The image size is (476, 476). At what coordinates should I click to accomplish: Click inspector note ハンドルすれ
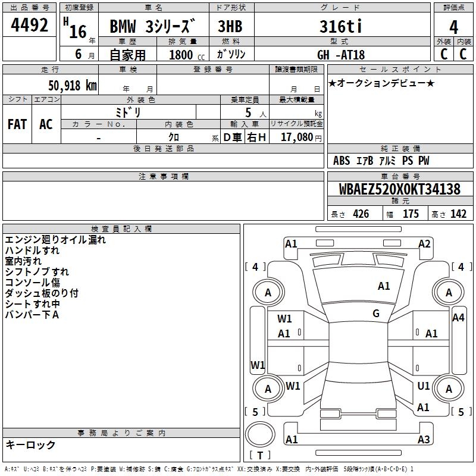(x=32, y=250)
